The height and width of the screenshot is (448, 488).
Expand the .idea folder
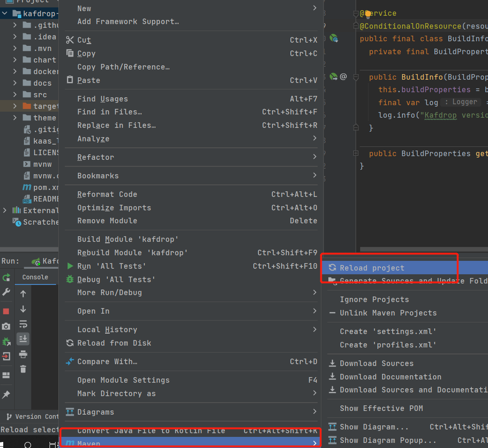[15, 37]
